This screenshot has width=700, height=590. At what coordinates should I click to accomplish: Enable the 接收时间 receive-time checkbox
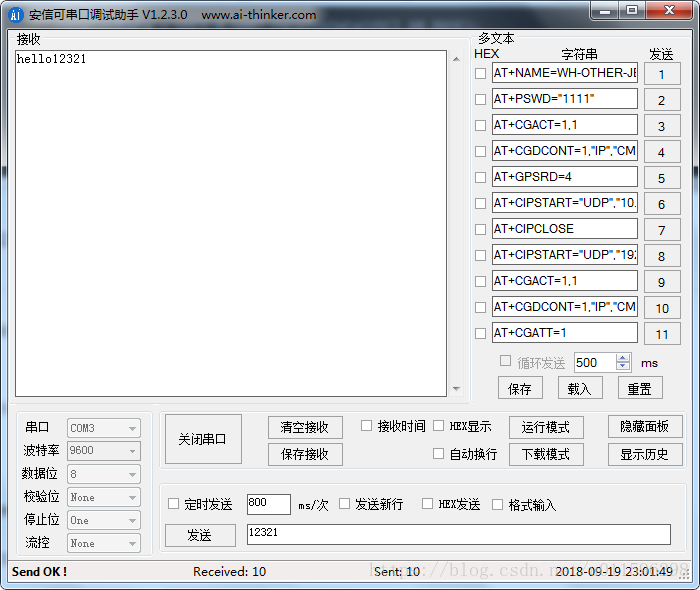[367, 426]
